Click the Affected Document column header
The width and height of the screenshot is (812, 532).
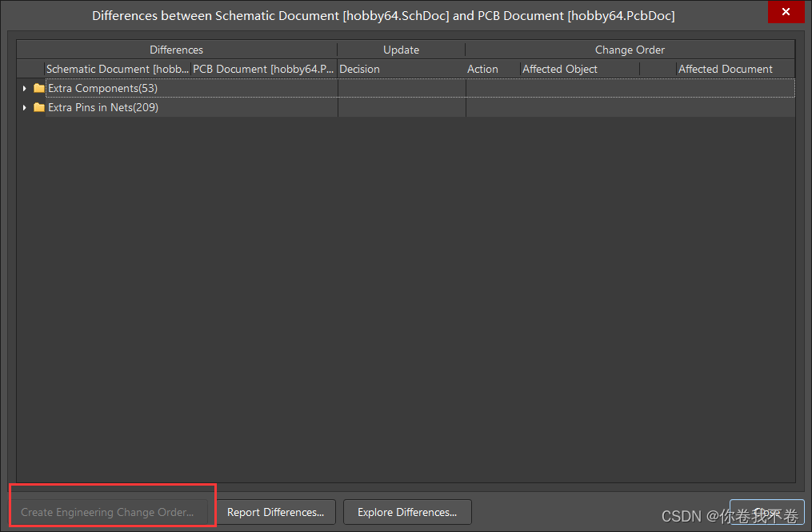pyautogui.click(x=725, y=70)
